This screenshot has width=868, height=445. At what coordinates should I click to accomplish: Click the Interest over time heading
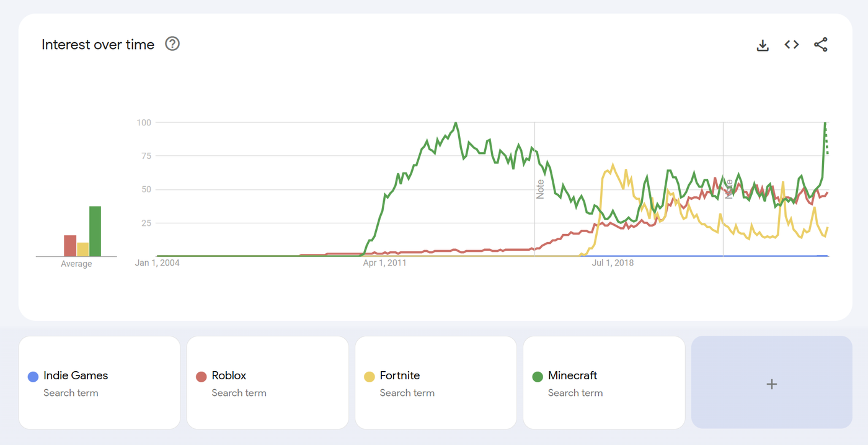pyautogui.click(x=98, y=45)
